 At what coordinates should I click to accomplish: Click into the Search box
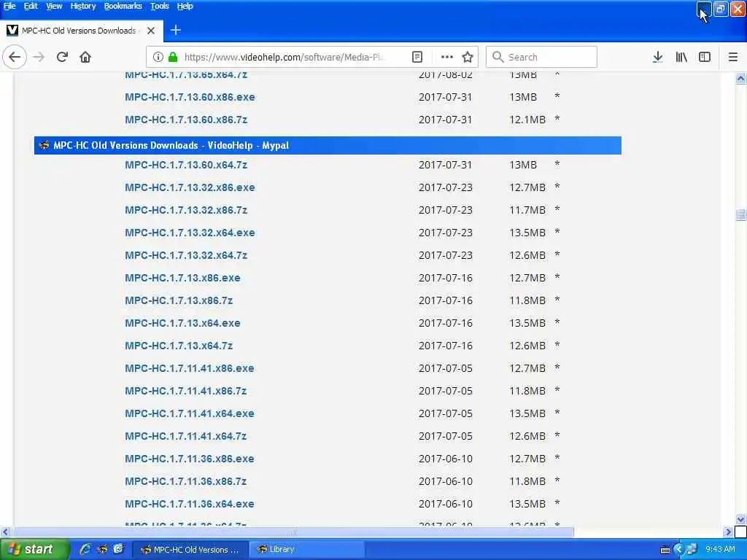[x=541, y=57]
